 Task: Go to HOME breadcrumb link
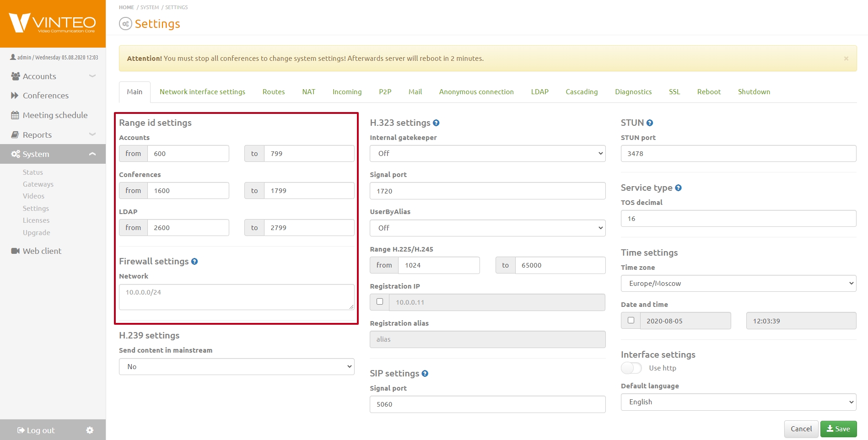tap(126, 7)
